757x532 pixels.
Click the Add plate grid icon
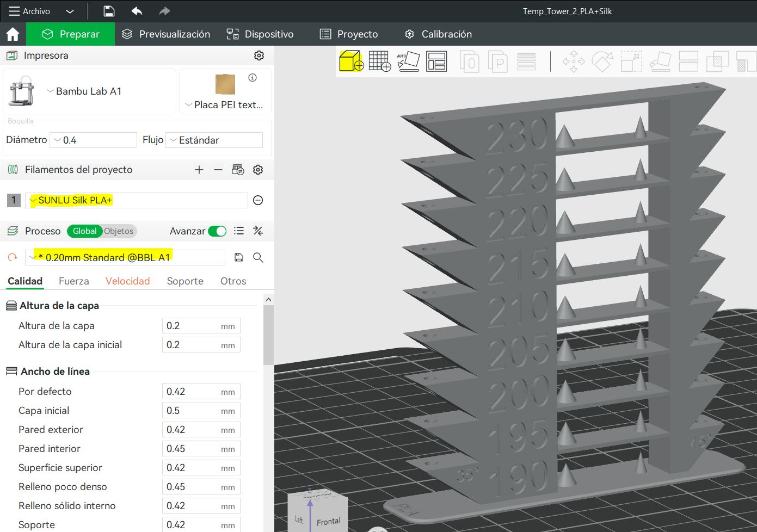(x=379, y=61)
